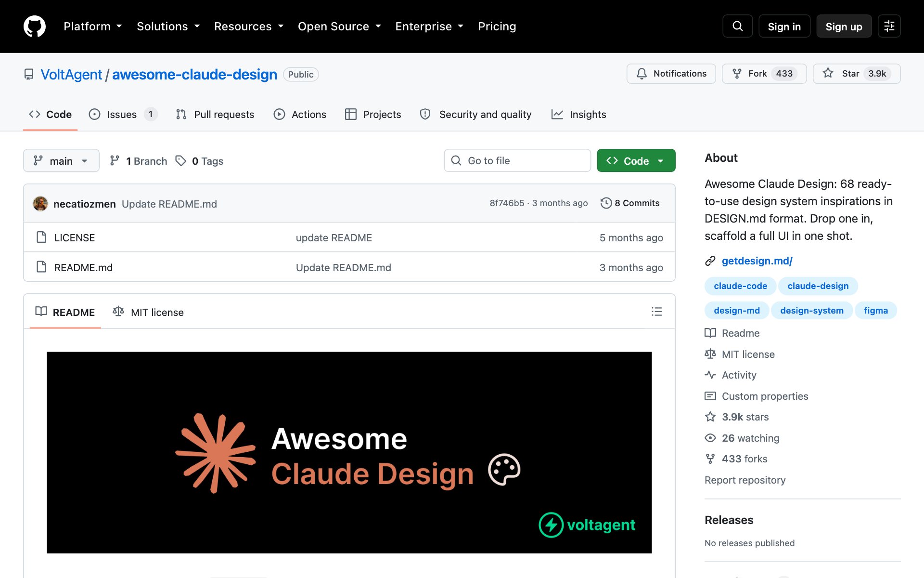Click the Awesome Claude Design banner image
924x578 pixels.
pyautogui.click(x=349, y=452)
